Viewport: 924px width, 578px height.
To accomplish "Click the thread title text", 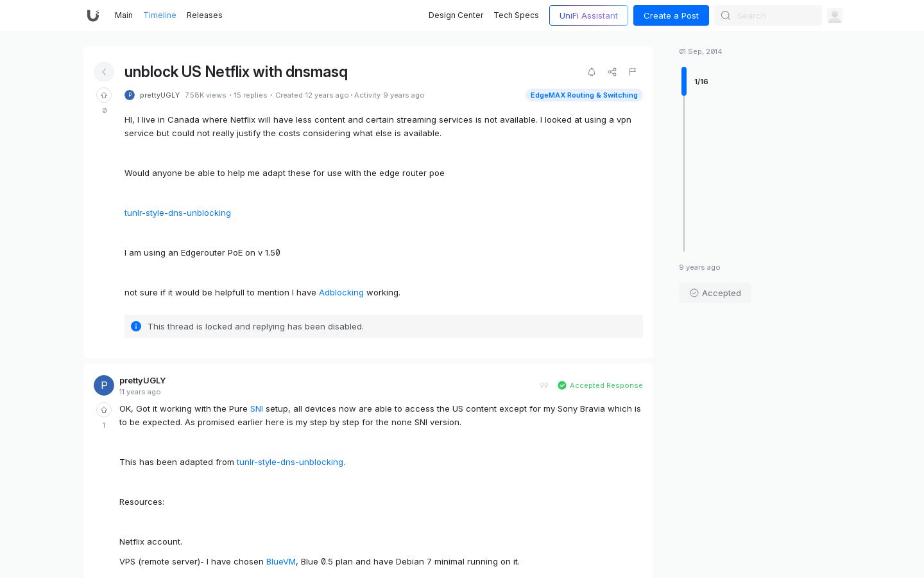I will point(236,72).
